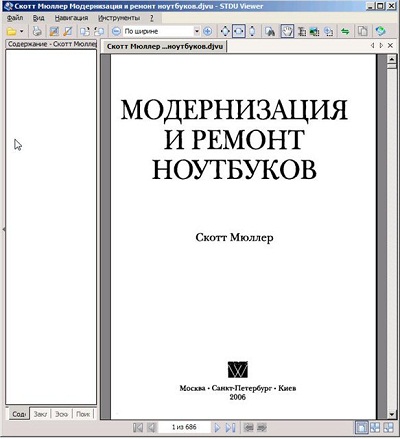This screenshot has height=439, width=400.
Task: Click the print icon
Action: coord(37,32)
